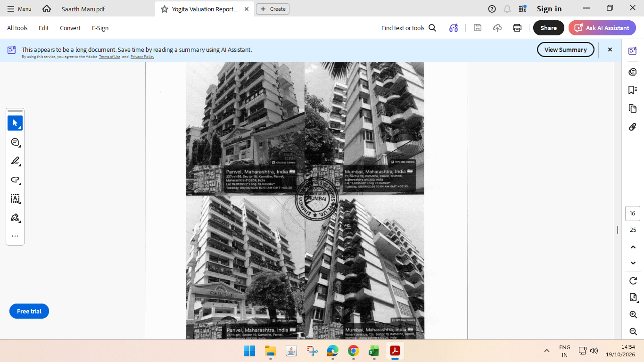Click the Ask AI Assistant button
Viewport: 644px width, 362px height.
[602, 28]
